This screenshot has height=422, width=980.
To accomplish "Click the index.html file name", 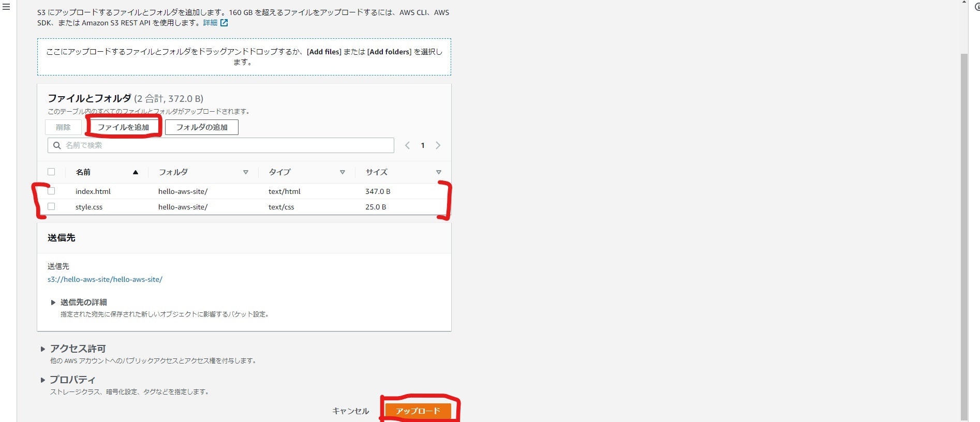I will [93, 191].
